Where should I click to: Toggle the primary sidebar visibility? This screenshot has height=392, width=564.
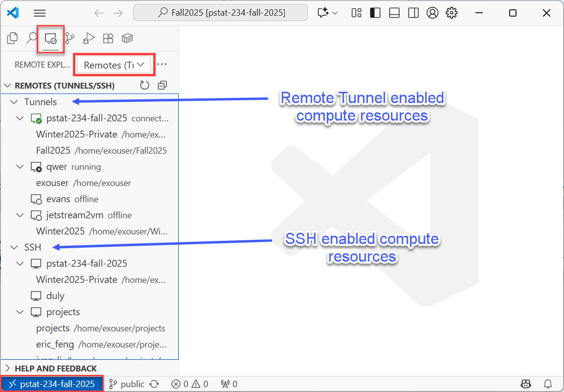coord(375,13)
